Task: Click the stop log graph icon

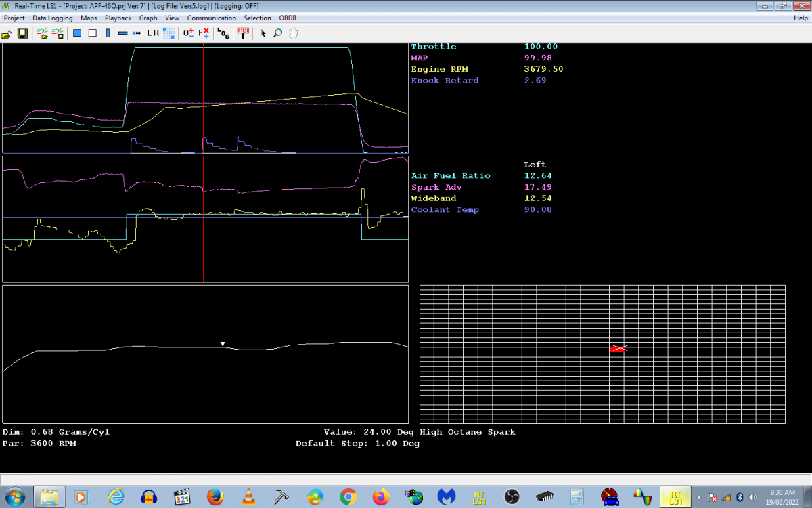Action: pos(58,33)
